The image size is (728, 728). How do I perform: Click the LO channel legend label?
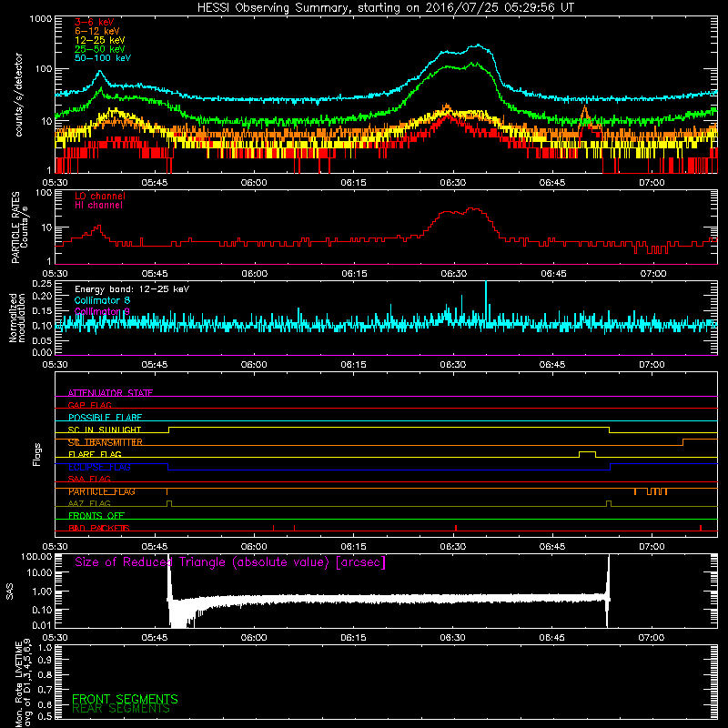(x=99, y=196)
